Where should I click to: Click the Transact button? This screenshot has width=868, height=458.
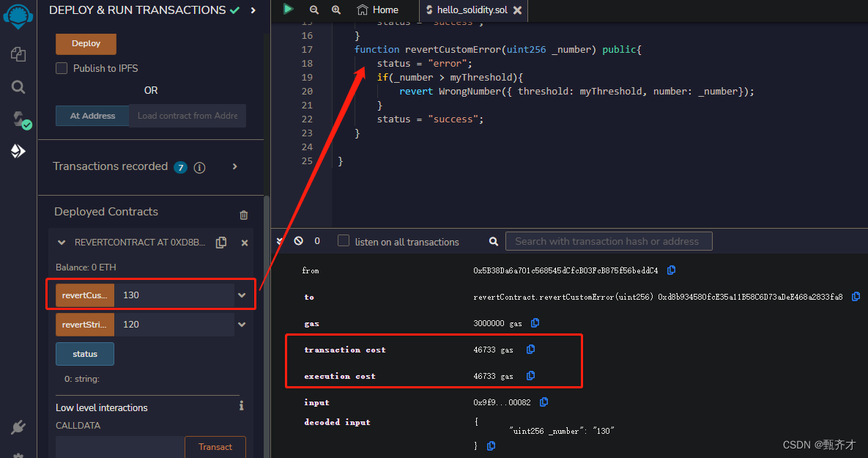pyautogui.click(x=215, y=447)
